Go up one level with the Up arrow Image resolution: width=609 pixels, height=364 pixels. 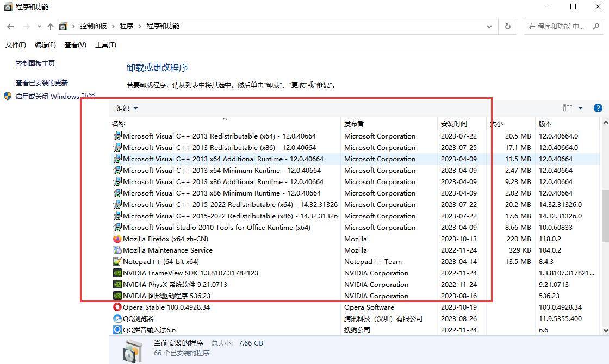click(51, 27)
